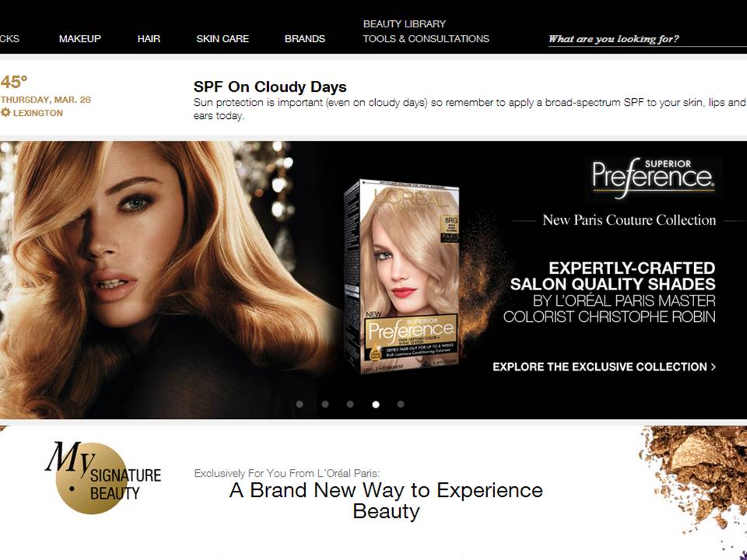The height and width of the screenshot is (560, 747).
Task: Click the 'A Brand New Way to Experience Beauty' heading
Action: point(386,500)
